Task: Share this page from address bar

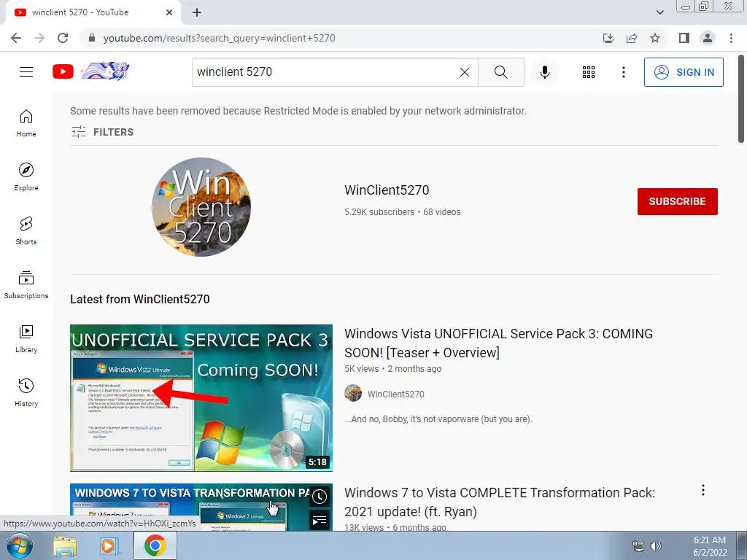Action: pos(632,38)
